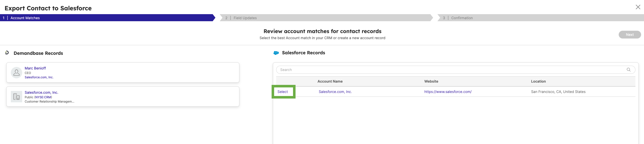Viewport: 644px width, 144px height.
Task: Select the Salesforce.com, Inc. account match
Action: point(282,92)
